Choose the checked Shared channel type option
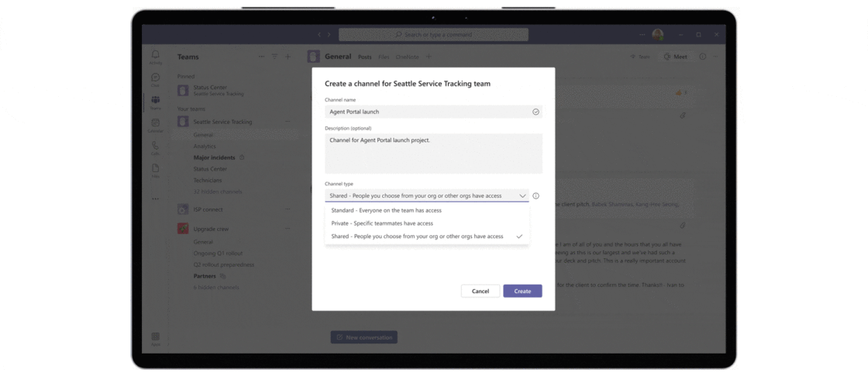This screenshot has height=390, width=868. pos(417,236)
